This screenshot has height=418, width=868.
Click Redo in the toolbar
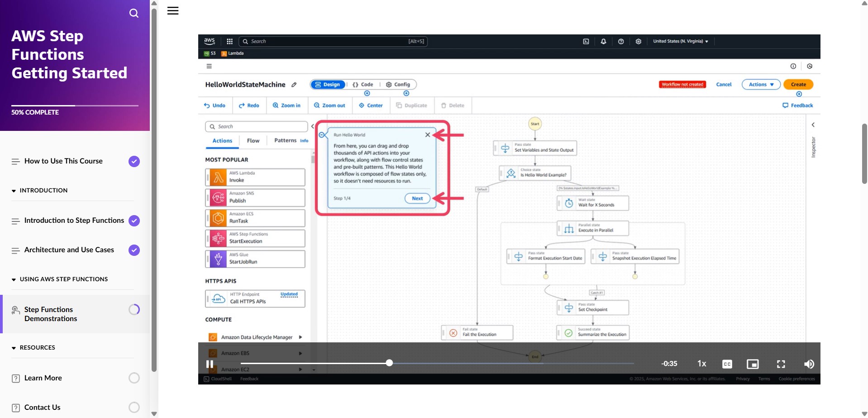pyautogui.click(x=249, y=106)
